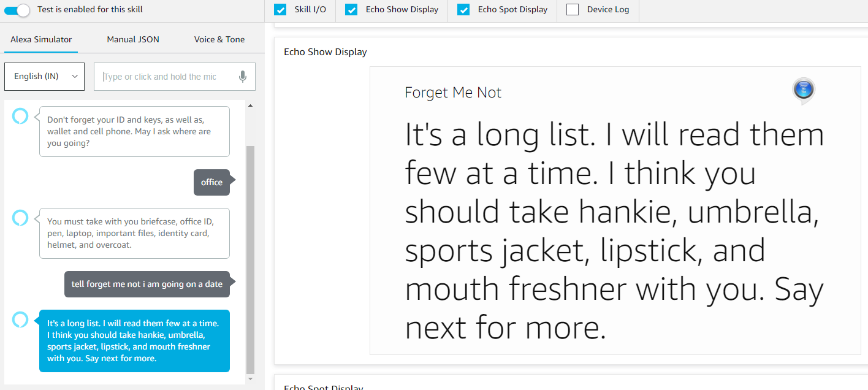Click the Forget Me Not skill icon

(803, 90)
